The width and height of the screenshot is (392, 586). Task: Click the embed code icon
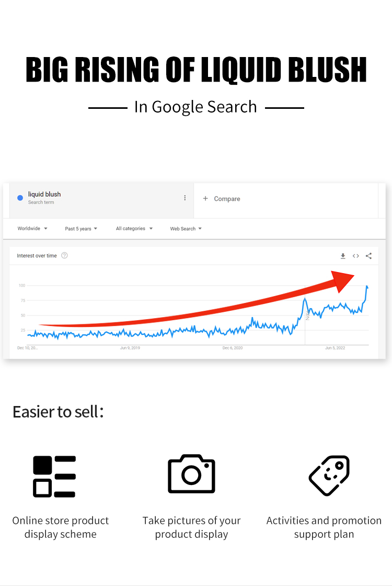[x=355, y=256]
